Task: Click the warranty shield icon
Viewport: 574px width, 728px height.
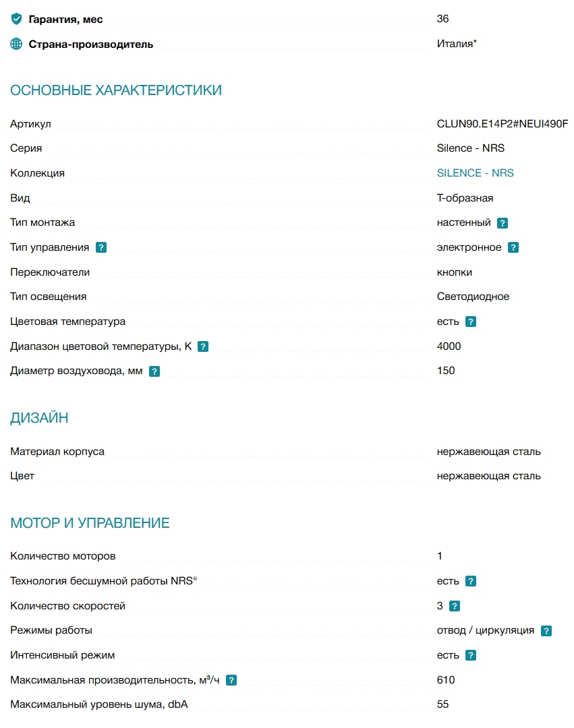Action: 16,19
